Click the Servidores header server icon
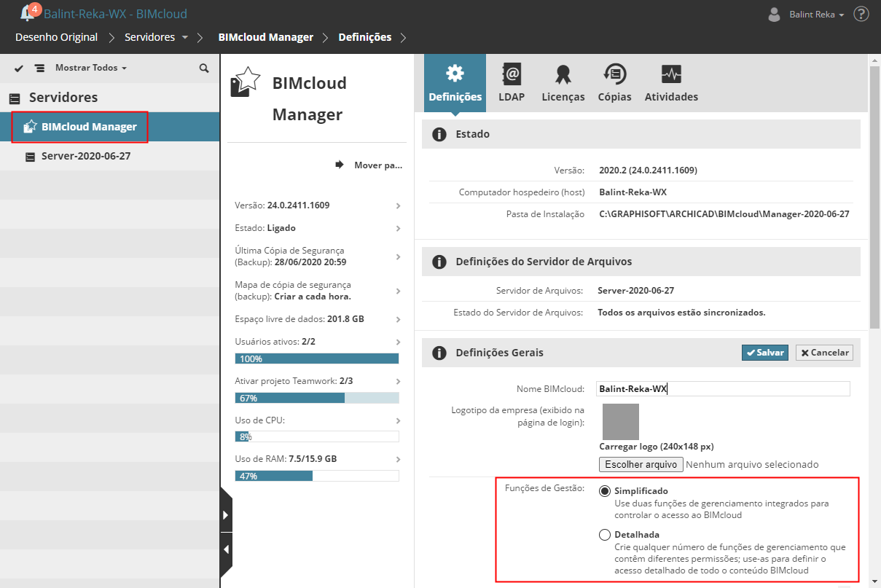 pyautogui.click(x=15, y=98)
